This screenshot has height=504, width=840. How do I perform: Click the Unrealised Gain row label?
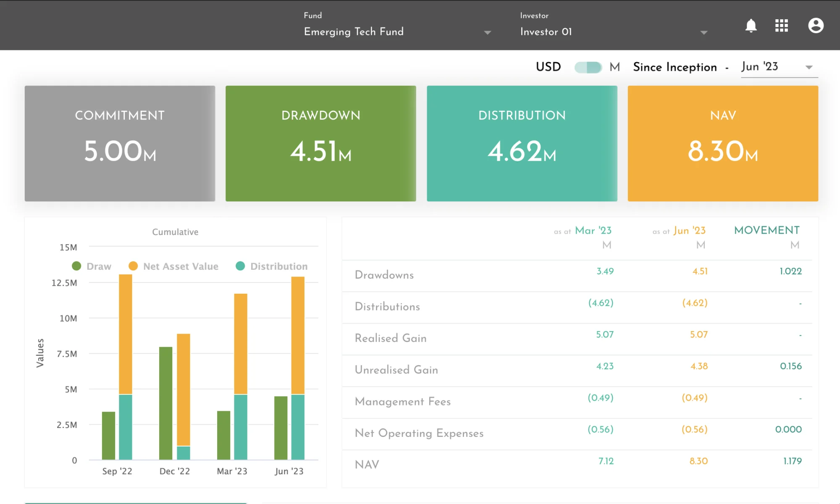click(396, 370)
